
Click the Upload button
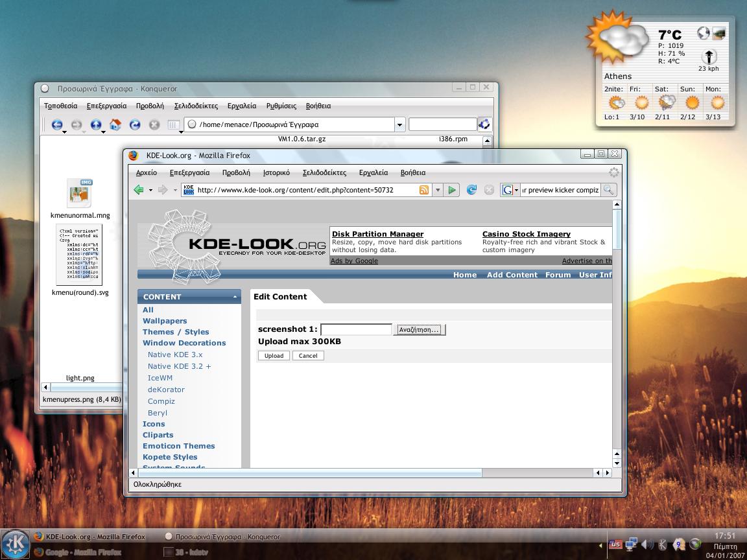[x=274, y=356]
